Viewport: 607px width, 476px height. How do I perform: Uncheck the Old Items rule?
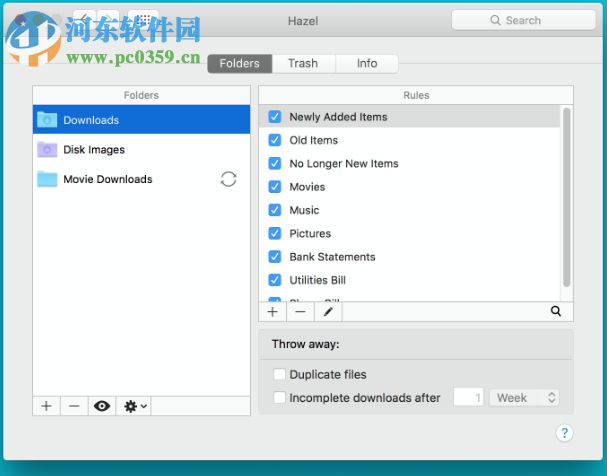click(x=275, y=140)
